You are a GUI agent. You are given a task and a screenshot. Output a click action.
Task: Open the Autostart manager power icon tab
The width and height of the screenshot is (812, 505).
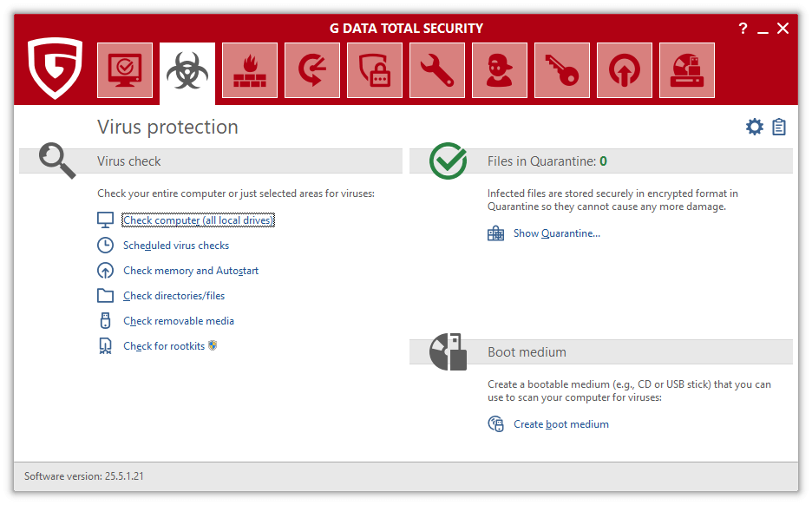[625, 70]
